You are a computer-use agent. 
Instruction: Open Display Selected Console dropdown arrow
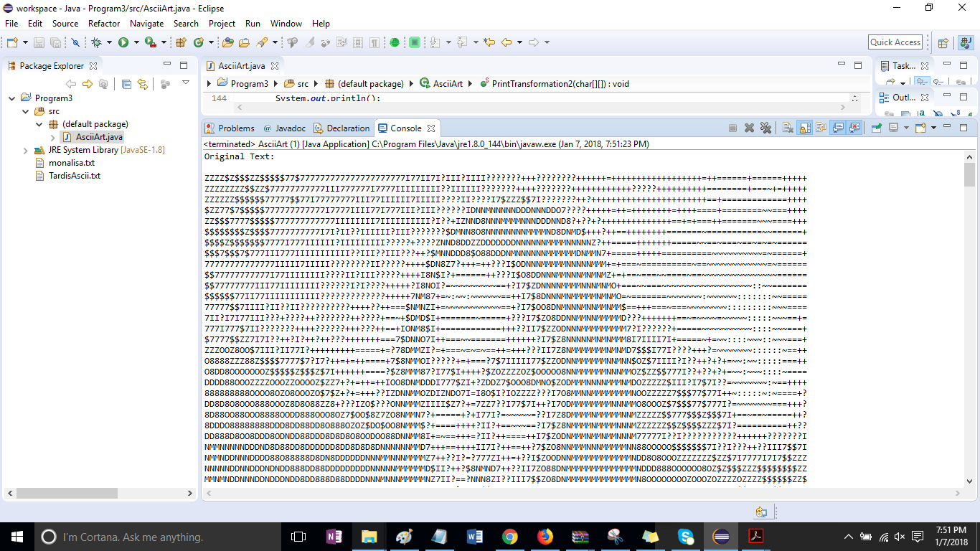coord(905,128)
